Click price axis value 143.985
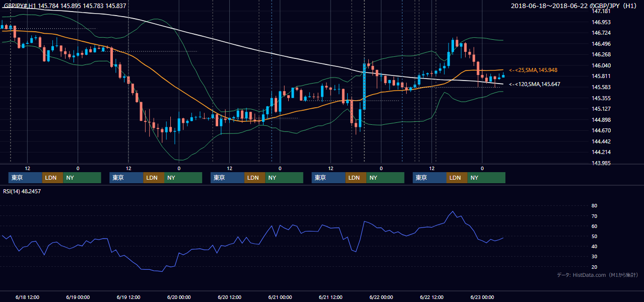 (601, 163)
